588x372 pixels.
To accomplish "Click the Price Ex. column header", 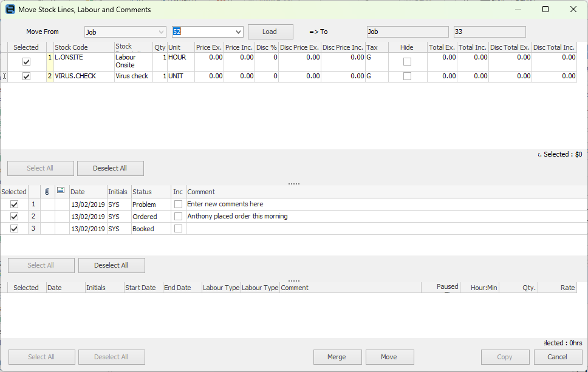I will pyautogui.click(x=209, y=47).
